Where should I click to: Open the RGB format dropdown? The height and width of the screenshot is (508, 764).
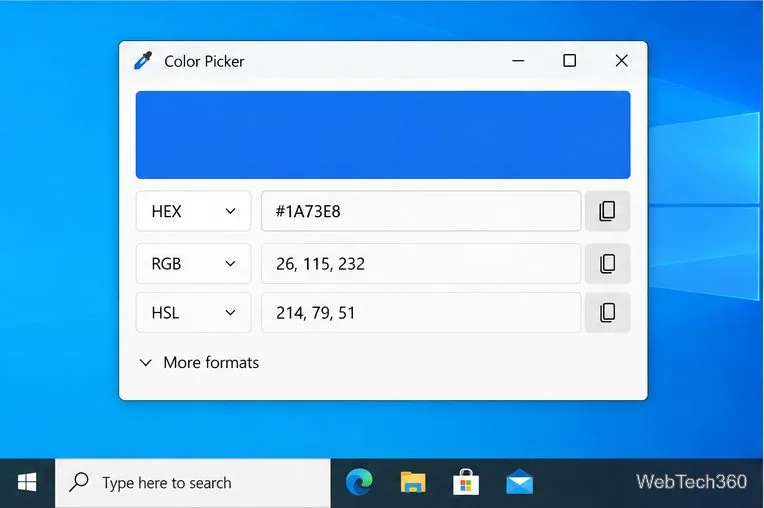pos(193,263)
